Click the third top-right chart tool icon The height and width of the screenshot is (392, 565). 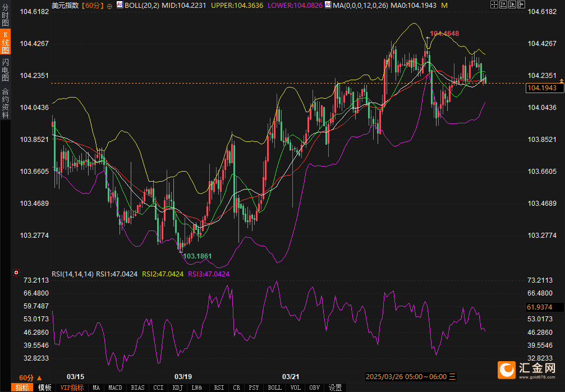pos(512,4)
